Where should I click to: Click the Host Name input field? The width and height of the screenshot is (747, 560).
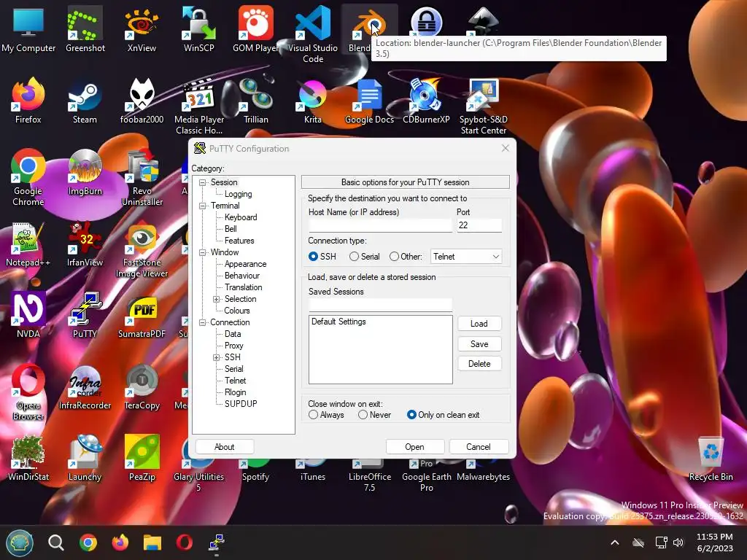[x=380, y=225]
